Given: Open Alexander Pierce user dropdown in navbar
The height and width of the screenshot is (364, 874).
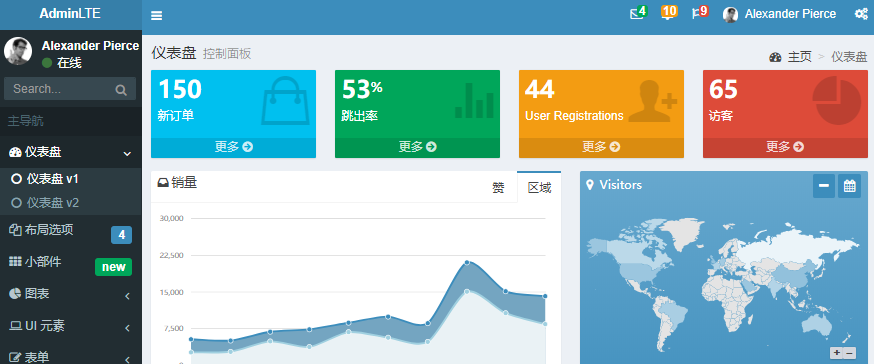Looking at the screenshot, I should point(779,14).
